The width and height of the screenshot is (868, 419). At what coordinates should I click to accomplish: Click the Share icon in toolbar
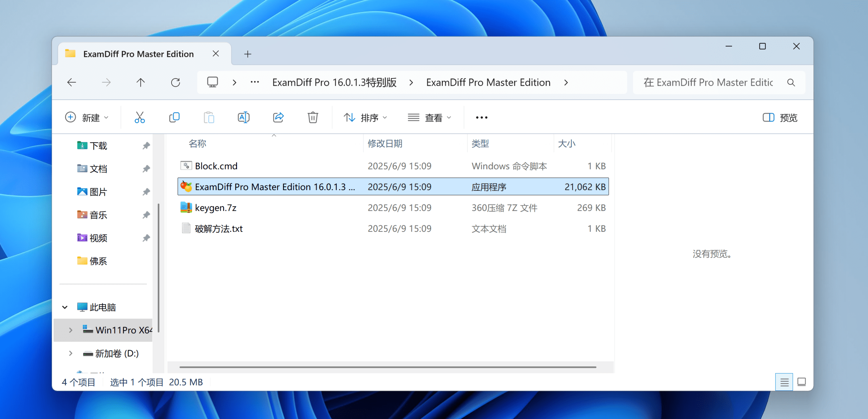[x=278, y=118]
